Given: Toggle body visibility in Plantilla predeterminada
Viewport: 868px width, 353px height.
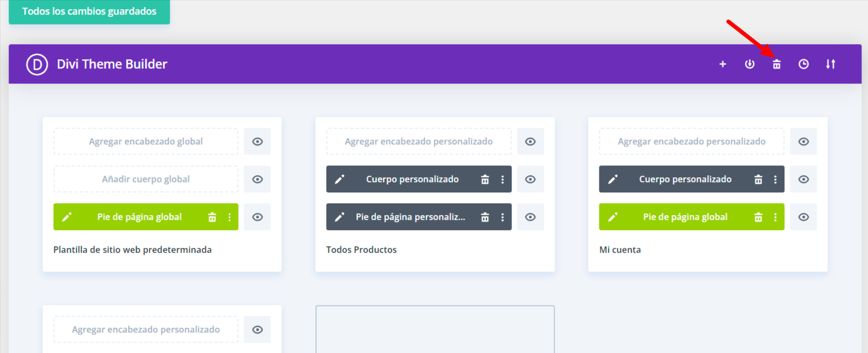Looking at the screenshot, I should 258,179.
